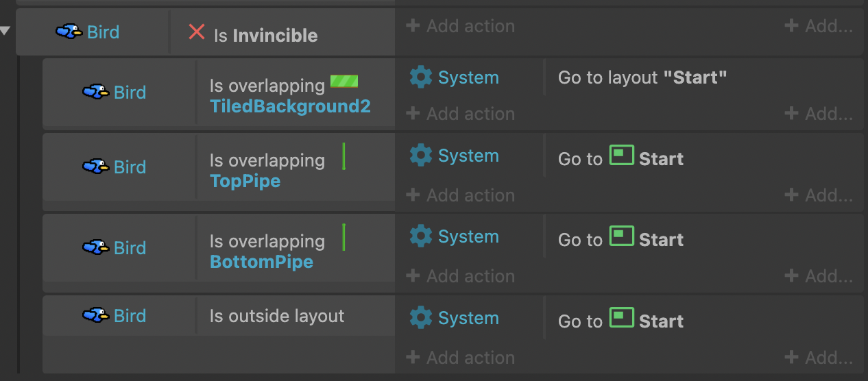The width and height of the screenshot is (868, 381).
Task: Click System label in TiledBackground2 event
Action: coord(468,78)
